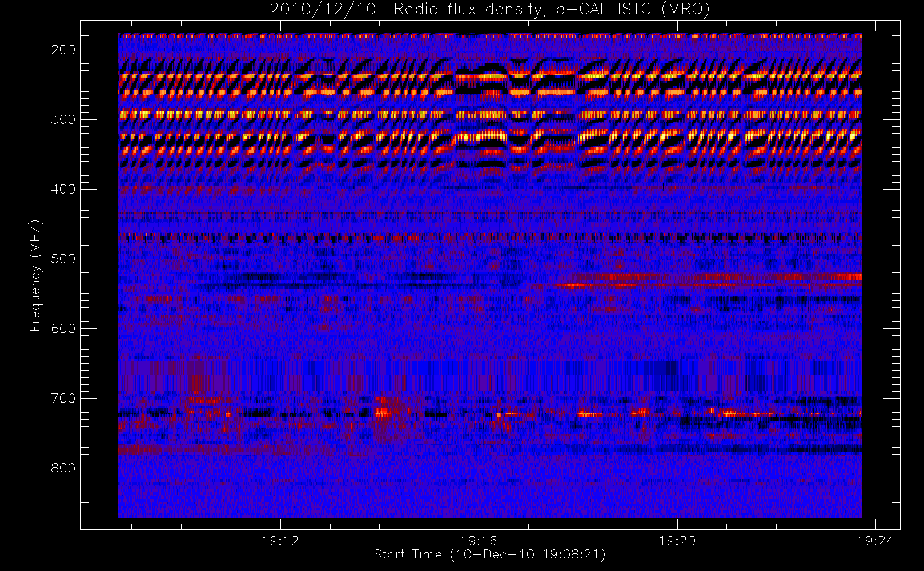The height and width of the screenshot is (571, 924).
Task: Click the 300 frequency tick label
Action: tap(63, 119)
